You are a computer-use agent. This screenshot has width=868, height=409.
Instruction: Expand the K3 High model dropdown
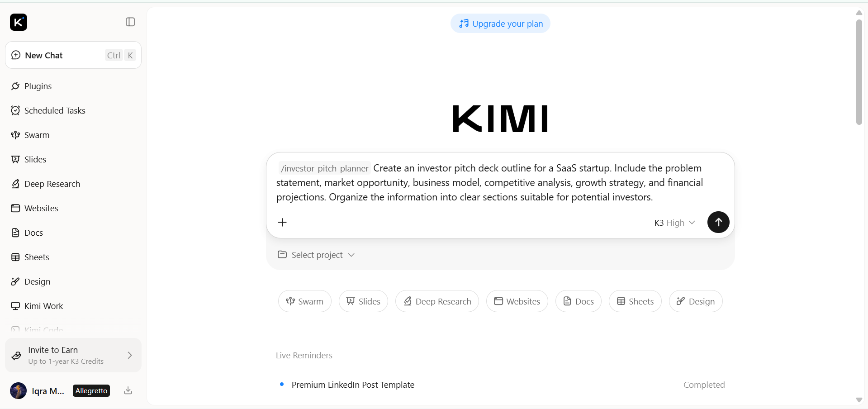pos(674,223)
